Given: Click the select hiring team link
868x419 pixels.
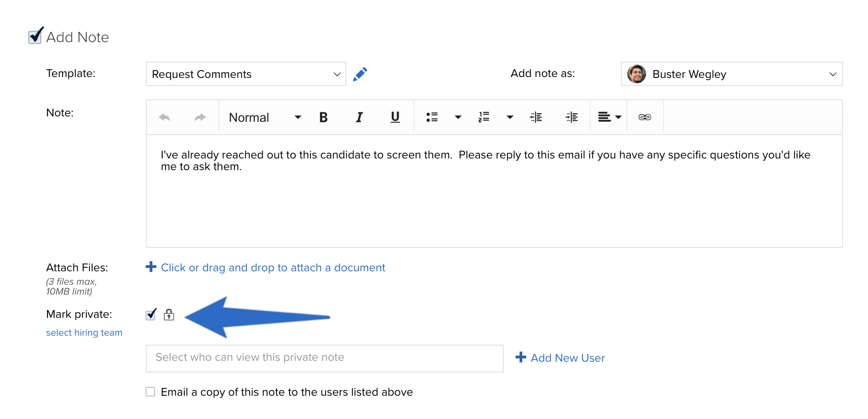Looking at the screenshot, I should tap(84, 333).
